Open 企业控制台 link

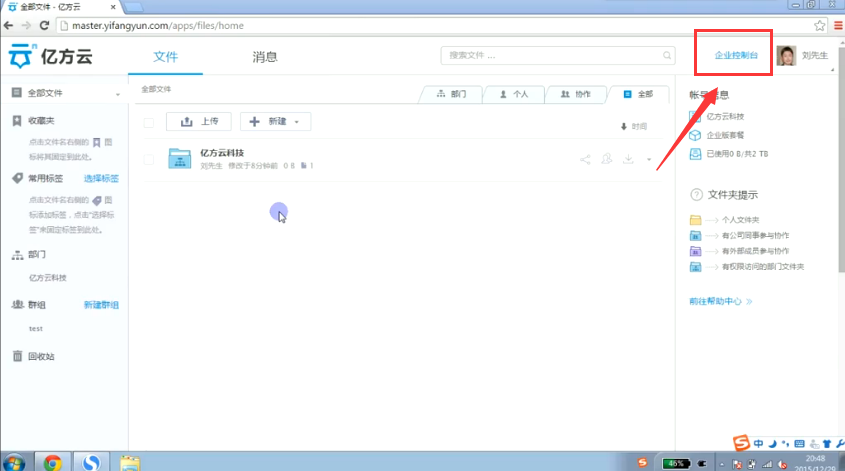click(736, 55)
